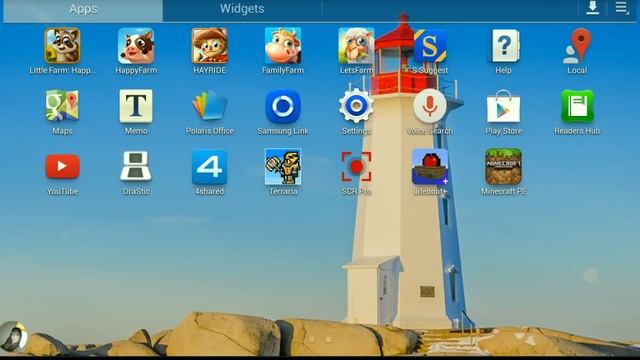Open the app drawer menu button

621,8
